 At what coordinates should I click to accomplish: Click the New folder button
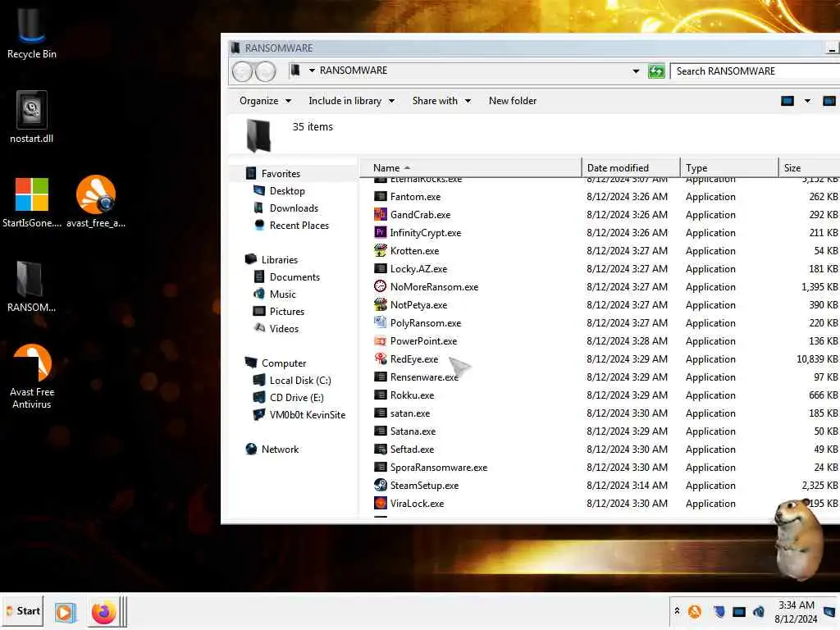point(512,101)
